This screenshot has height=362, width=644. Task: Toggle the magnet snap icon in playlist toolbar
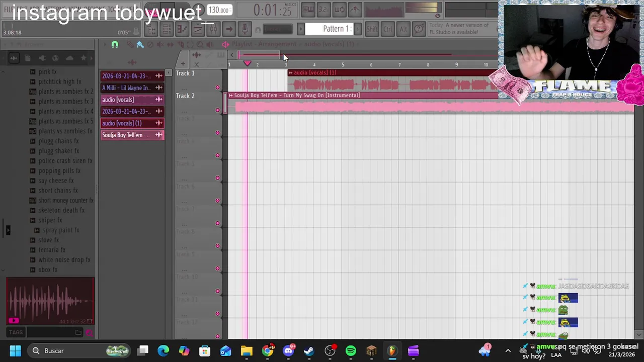pos(115,45)
